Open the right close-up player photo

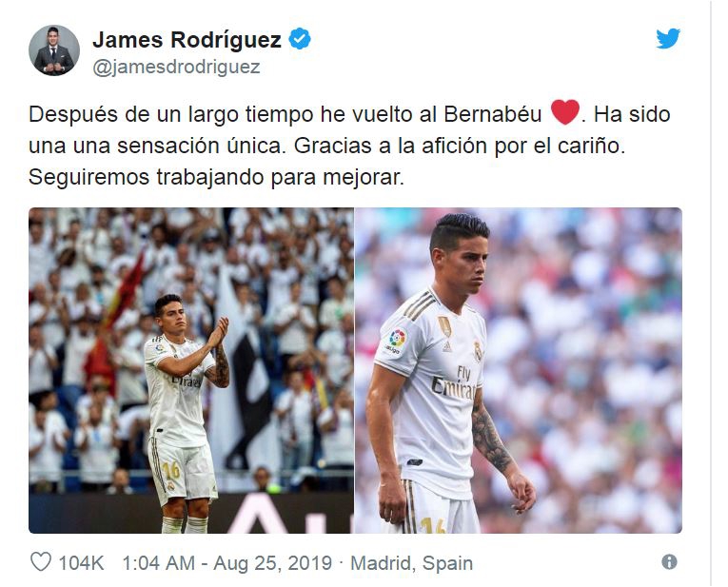pyautogui.click(x=519, y=370)
